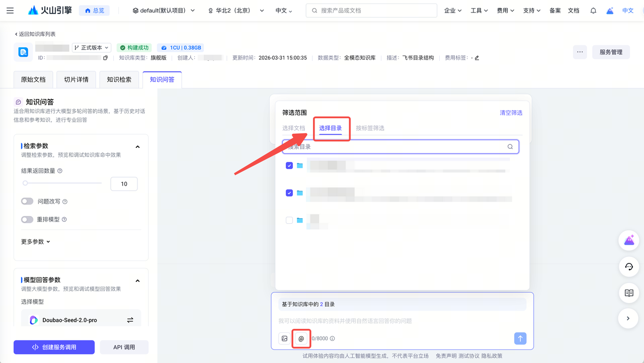
Task: Show help for 结果返回数量
Action: pos(60,171)
